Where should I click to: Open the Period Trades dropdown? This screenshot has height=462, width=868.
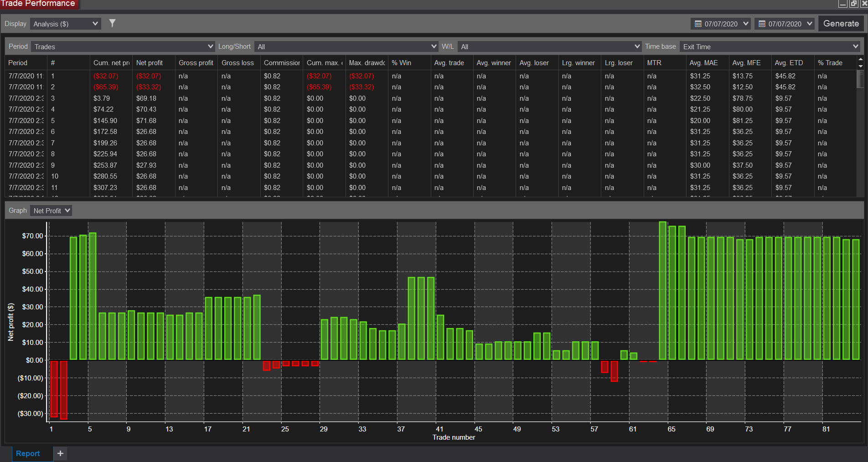tap(123, 46)
